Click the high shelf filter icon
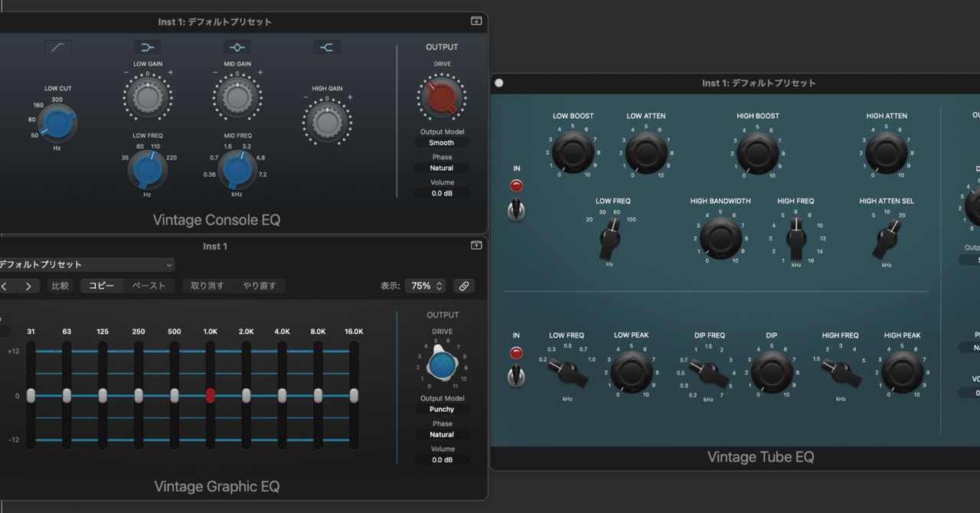This screenshot has height=513, width=980. (x=327, y=46)
